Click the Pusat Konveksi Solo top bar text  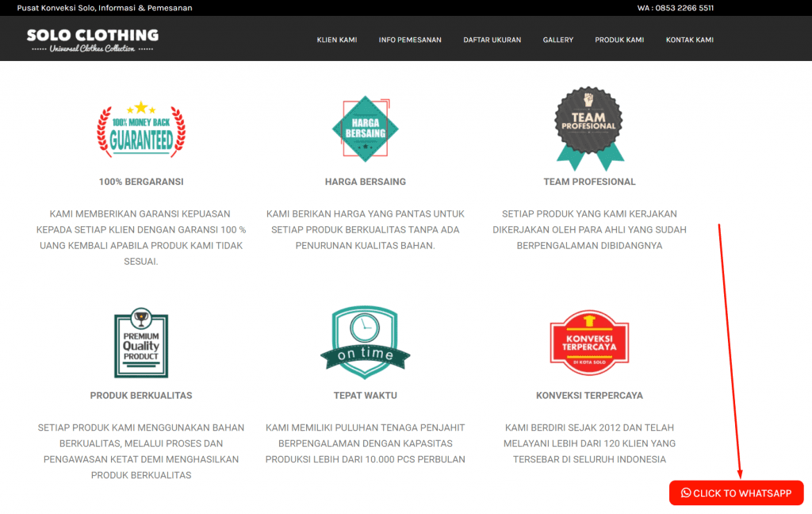(105, 8)
